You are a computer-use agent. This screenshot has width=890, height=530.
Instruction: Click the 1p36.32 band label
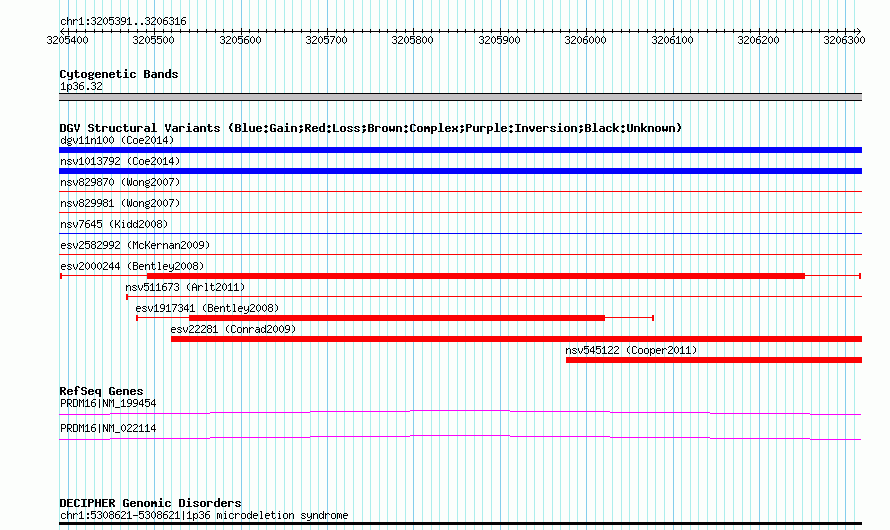[x=81, y=87]
